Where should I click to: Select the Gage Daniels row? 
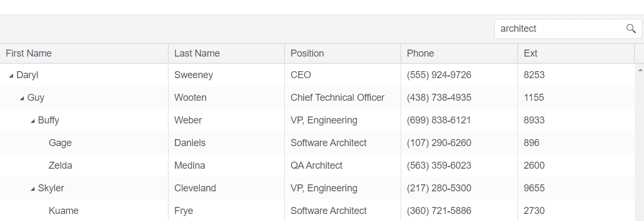coord(60,143)
